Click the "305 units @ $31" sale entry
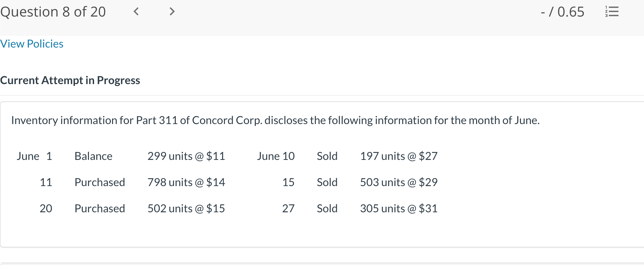This screenshot has width=644, height=265. [x=399, y=208]
